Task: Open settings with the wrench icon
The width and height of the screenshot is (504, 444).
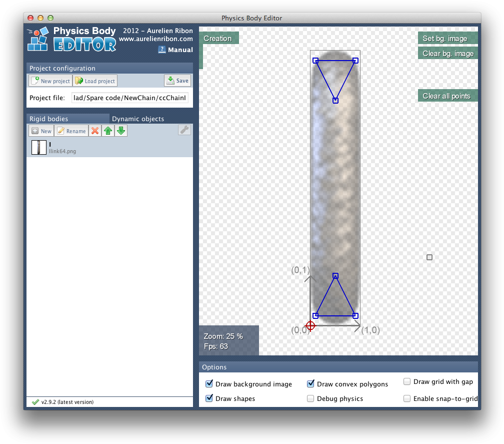Action: pos(184,130)
